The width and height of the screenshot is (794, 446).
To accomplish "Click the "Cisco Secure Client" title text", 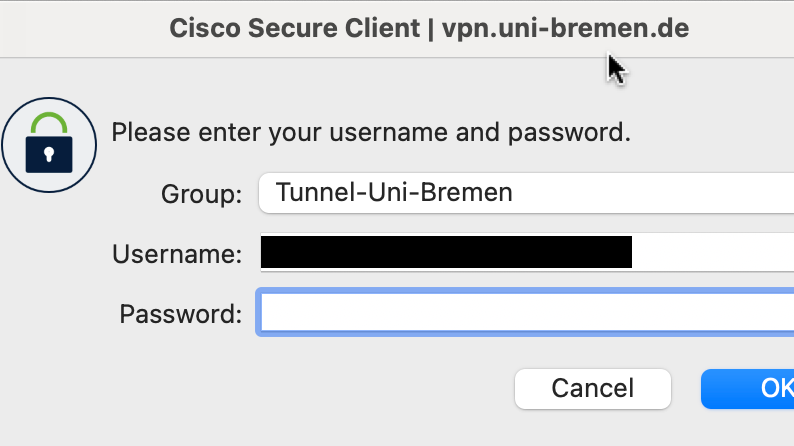I will click(293, 28).
